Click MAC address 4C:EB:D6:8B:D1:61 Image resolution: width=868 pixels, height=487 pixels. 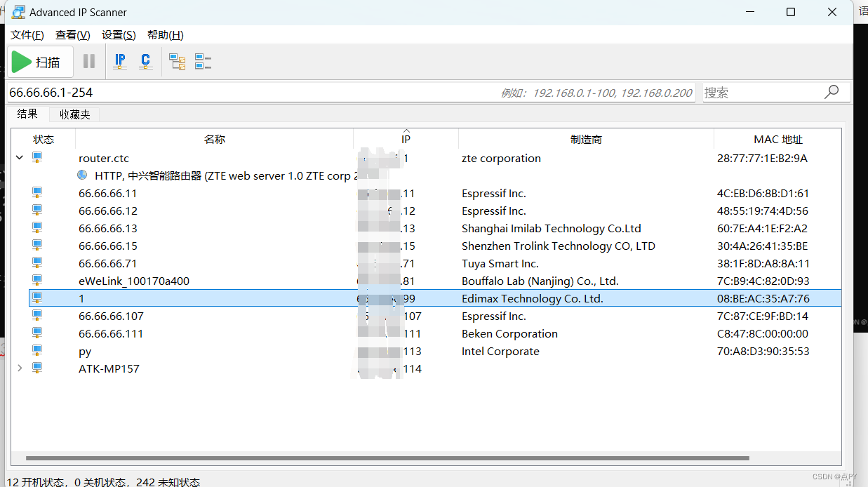763,193
